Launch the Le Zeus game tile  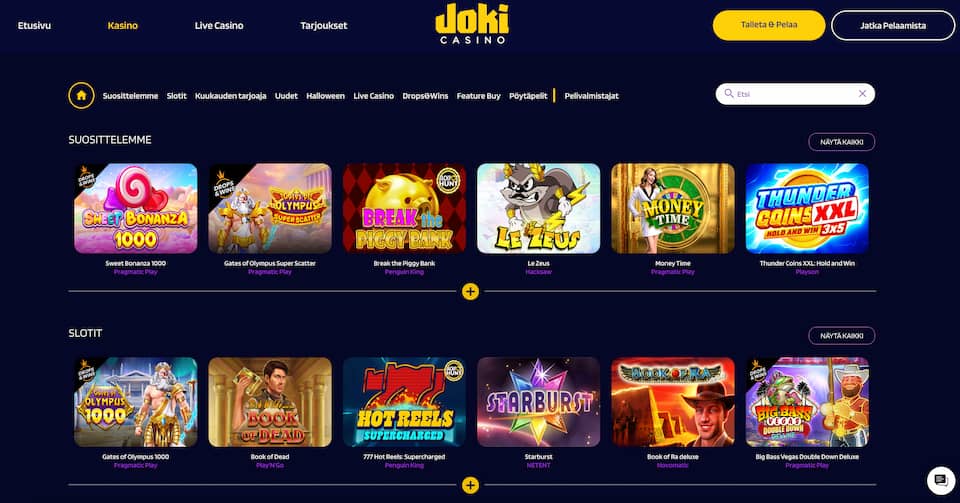tap(539, 208)
